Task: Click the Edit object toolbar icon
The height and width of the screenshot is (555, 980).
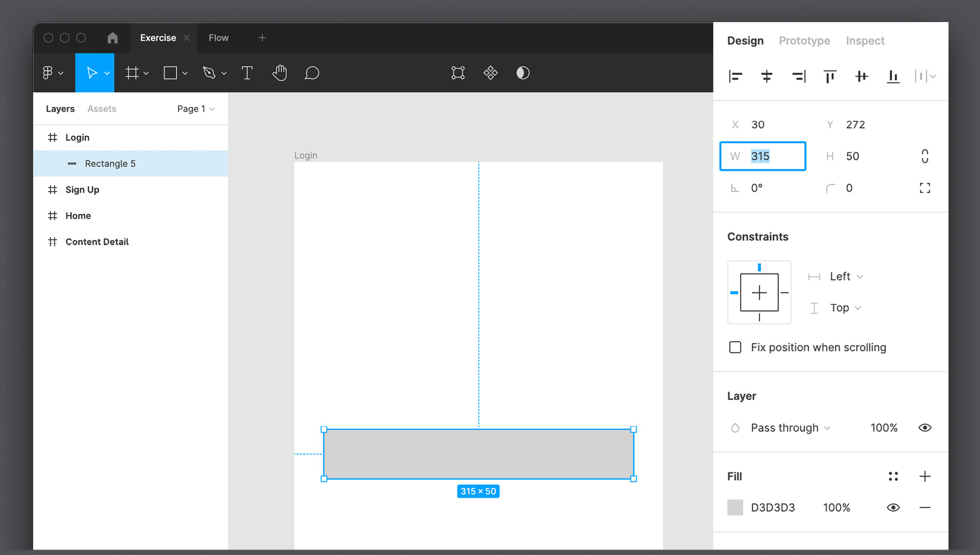Action: [x=458, y=73]
